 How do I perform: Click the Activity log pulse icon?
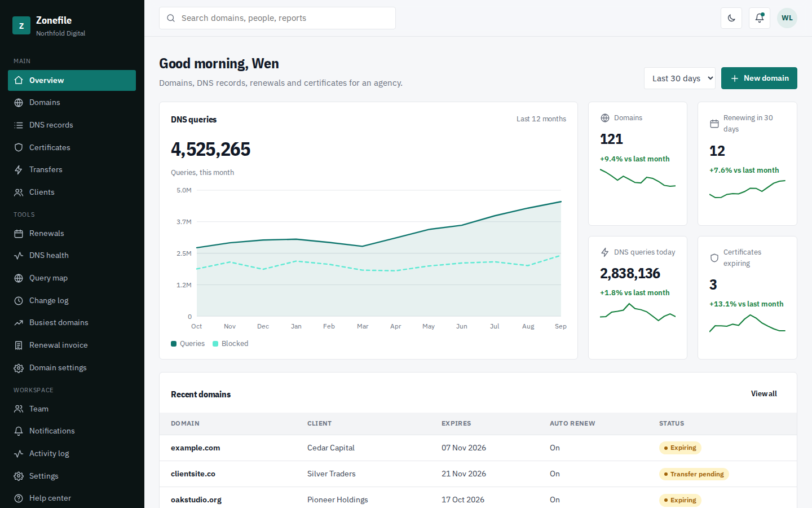tap(19, 454)
